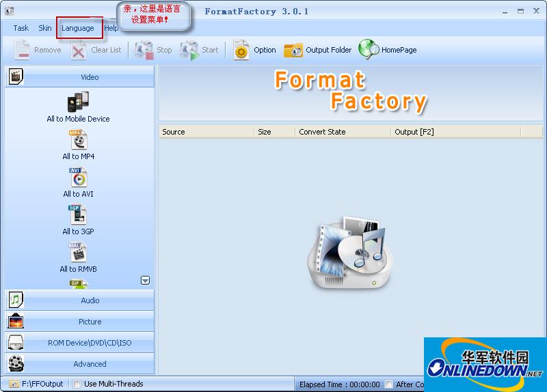Select the All to MP4 icon
Viewport: 547px width, 392px height.
pyautogui.click(x=78, y=140)
